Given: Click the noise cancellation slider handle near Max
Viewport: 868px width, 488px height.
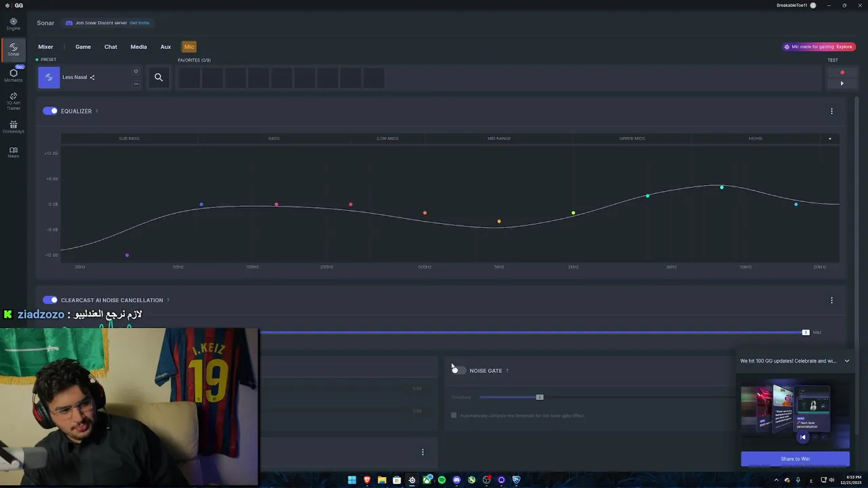Looking at the screenshot, I should click(806, 333).
